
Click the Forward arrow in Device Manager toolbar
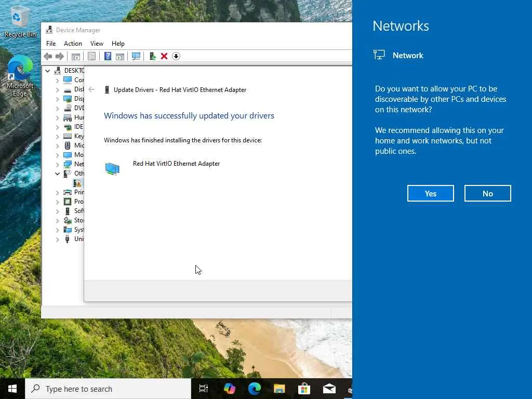(60, 56)
